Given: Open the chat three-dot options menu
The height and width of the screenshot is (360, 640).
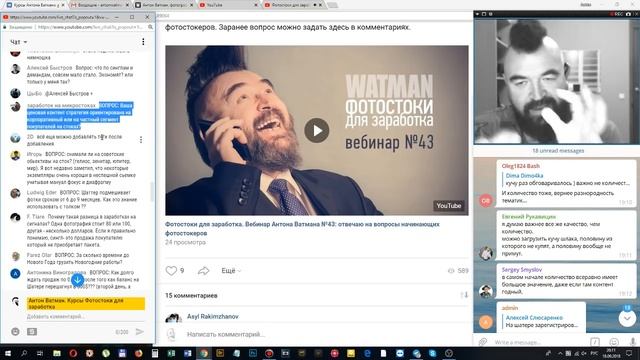Looking at the screenshot, I should coord(143,42).
